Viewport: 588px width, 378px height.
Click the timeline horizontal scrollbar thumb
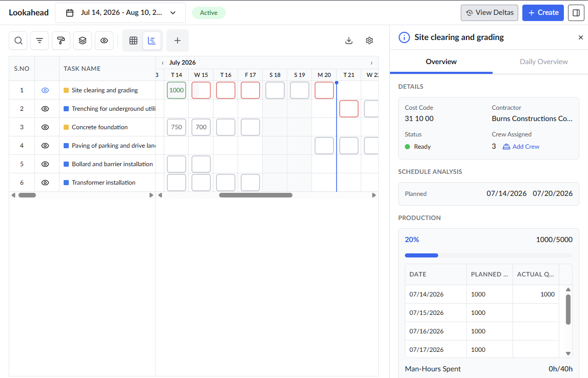(256, 195)
